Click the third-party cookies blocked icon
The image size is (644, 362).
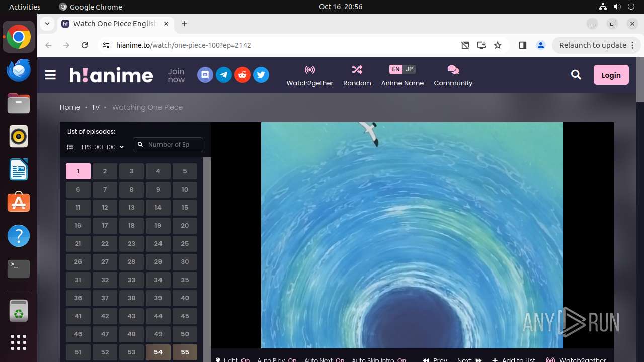465,45
